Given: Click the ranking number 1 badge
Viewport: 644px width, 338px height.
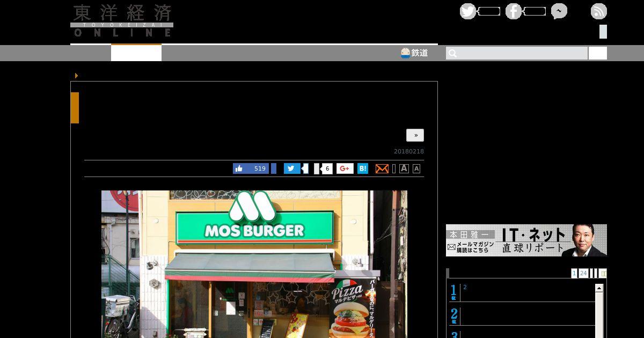Looking at the screenshot, I should click(x=453, y=292).
